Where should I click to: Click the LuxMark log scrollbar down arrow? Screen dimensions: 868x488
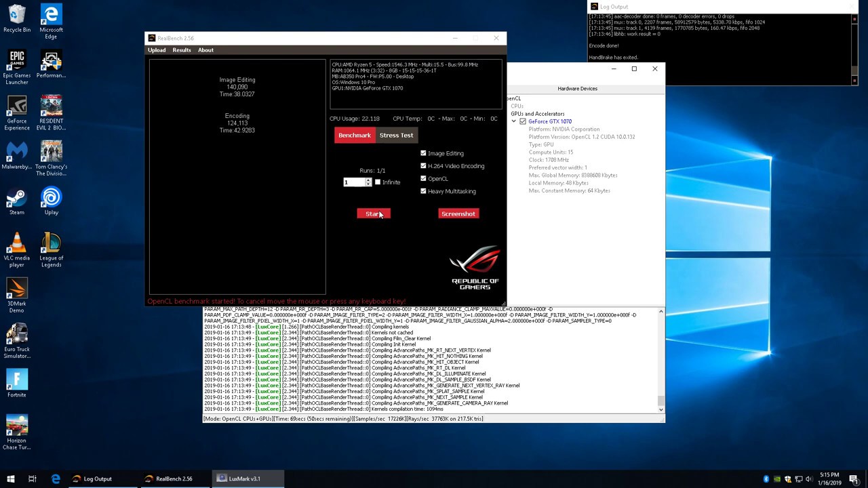coord(661,409)
